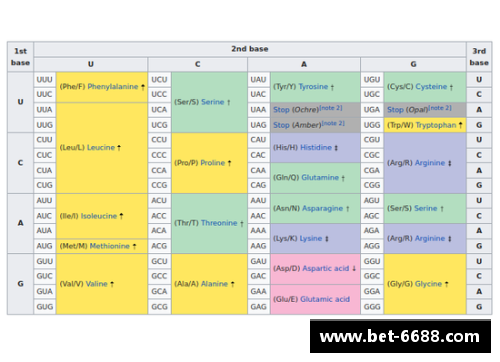The height and width of the screenshot is (362, 500).
Task: Click Stop link next to Opal
Action: tap(395, 110)
